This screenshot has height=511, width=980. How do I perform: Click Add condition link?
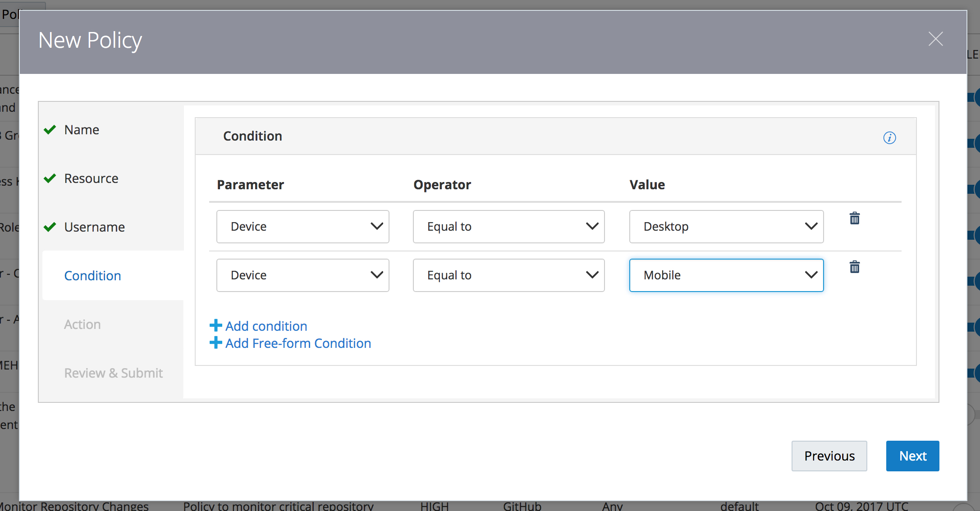click(x=259, y=326)
